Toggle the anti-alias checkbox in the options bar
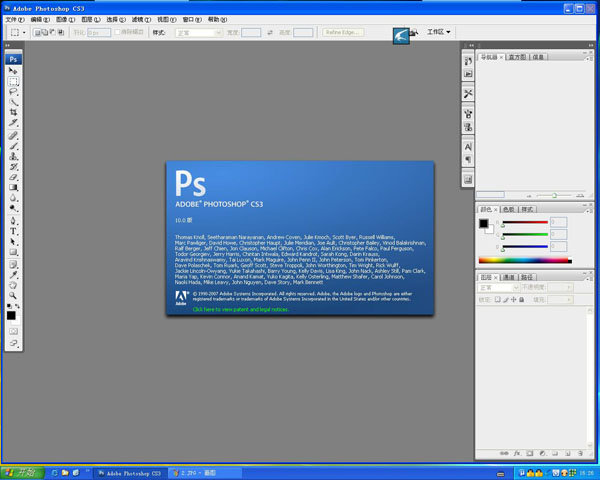600x480 pixels. click(x=118, y=33)
